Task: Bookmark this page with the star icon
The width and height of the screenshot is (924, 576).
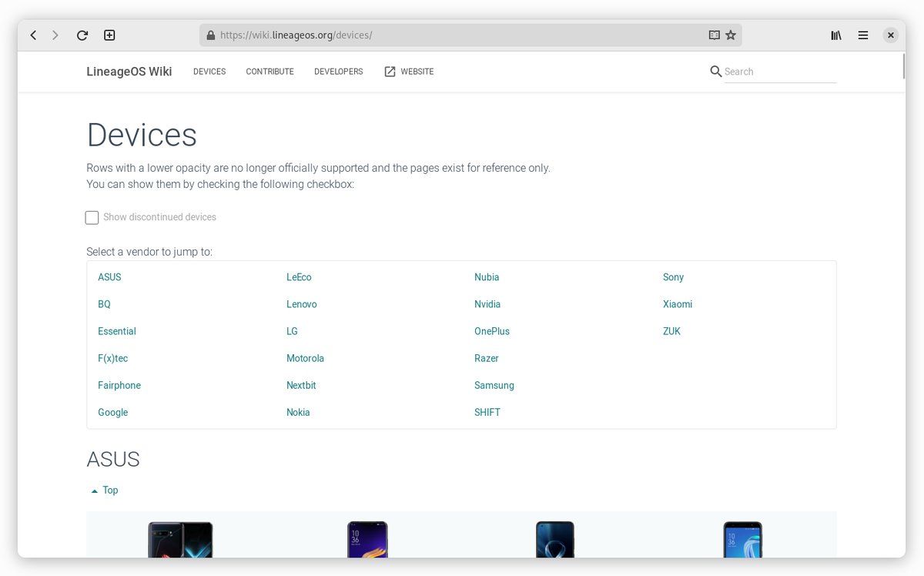Action: [x=731, y=35]
